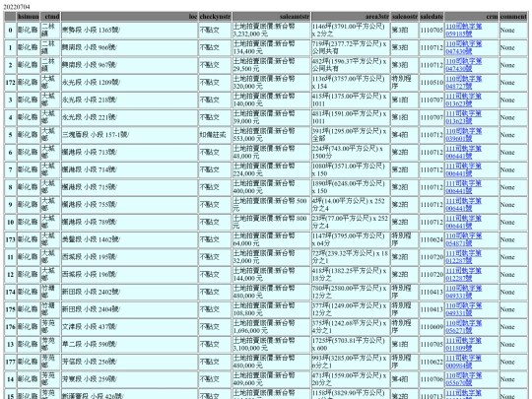Viewport: 532px width, 399px height.
Task: Click the saledate cell 1110706
Action: click(x=432, y=379)
